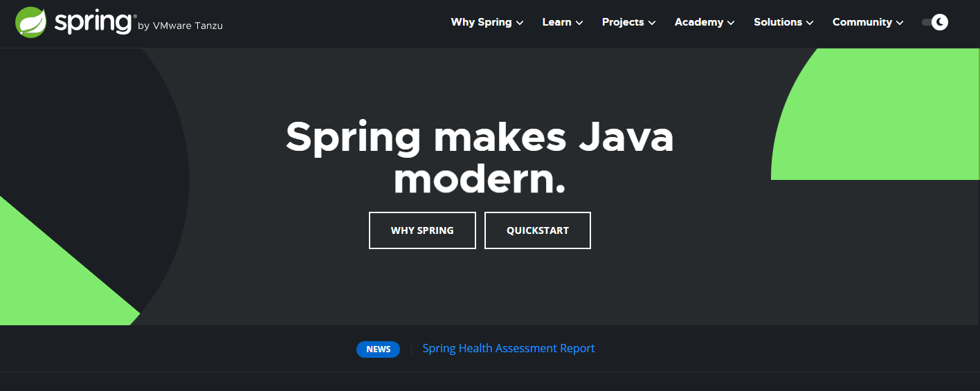Viewport: 980px width, 391px height.
Task: Click the blue NEWS badge
Action: pyautogui.click(x=378, y=349)
